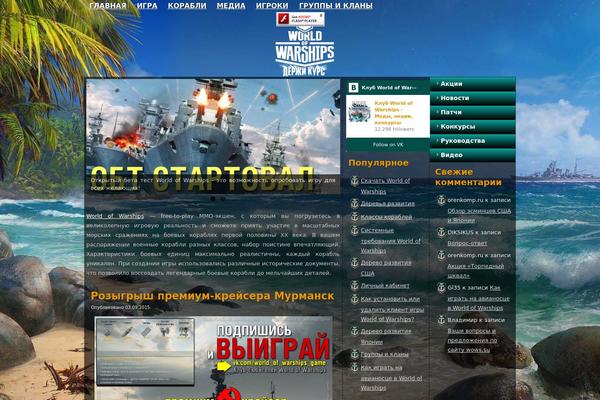The width and height of the screenshot is (600, 400).
Task: Open МЕДИА in the top navigation
Action: (x=231, y=6)
